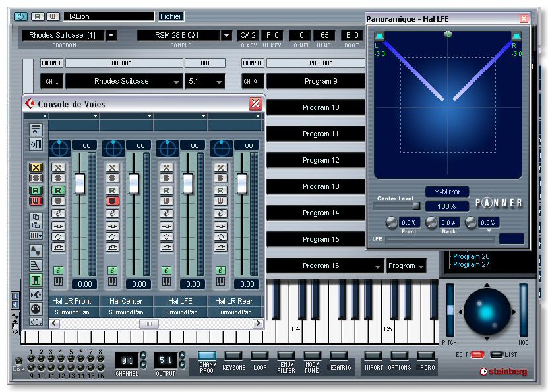Toggle read automation on Hal LR Front

[58, 190]
